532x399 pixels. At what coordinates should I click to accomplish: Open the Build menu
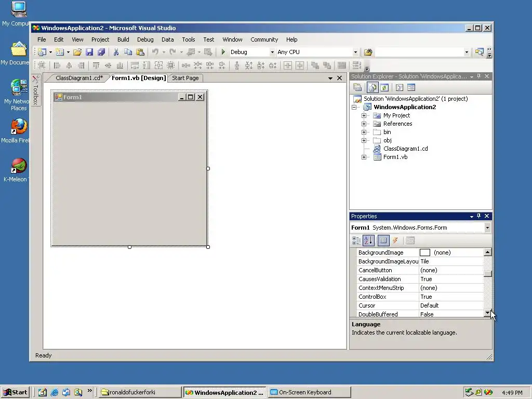[123, 39]
